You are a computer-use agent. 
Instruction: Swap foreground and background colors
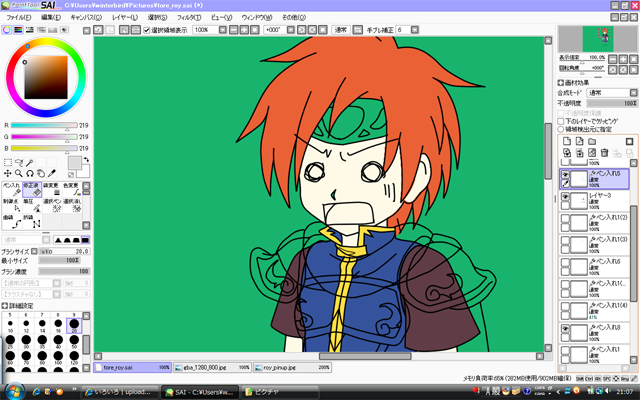[86, 160]
